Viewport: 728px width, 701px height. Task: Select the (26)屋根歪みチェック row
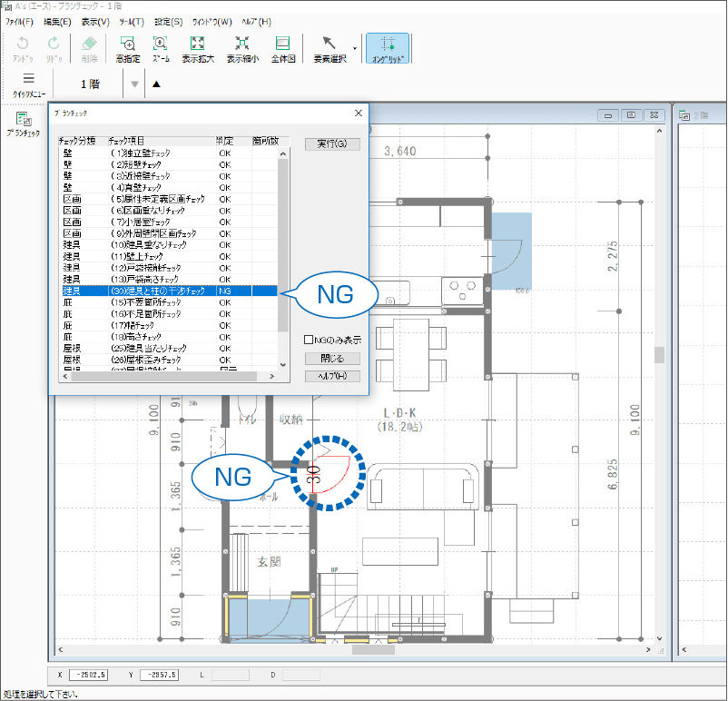[x=169, y=360]
